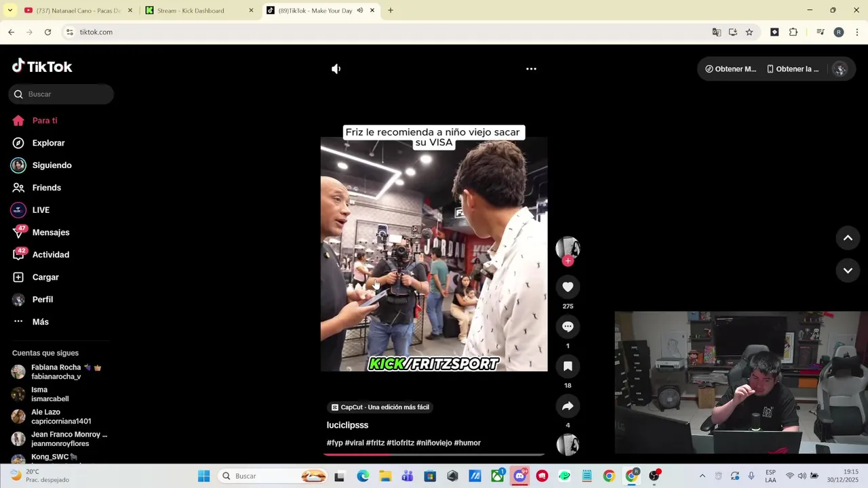The image size is (868, 488).
Task: Click the #humor hashtag
Action: click(x=467, y=443)
